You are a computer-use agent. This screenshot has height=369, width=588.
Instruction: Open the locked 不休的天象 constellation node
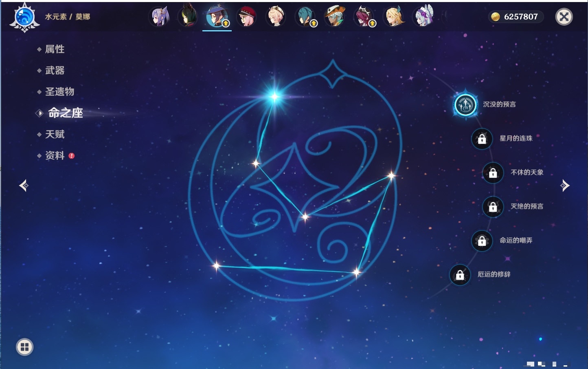click(493, 173)
